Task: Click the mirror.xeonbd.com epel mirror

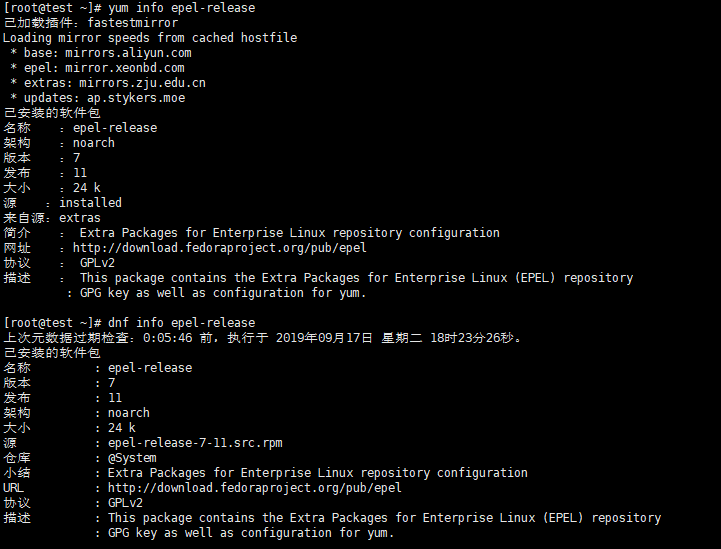Action: coord(124,68)
